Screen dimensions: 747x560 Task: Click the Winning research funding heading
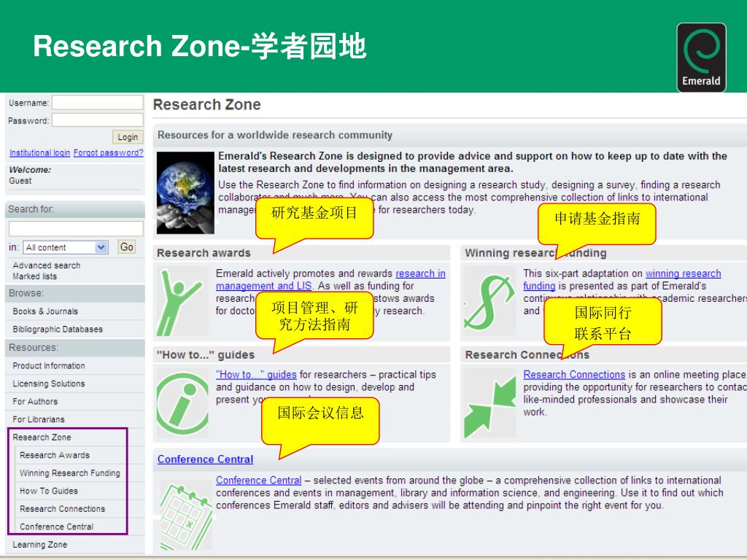pyautogui.click(x=535, y=253)
